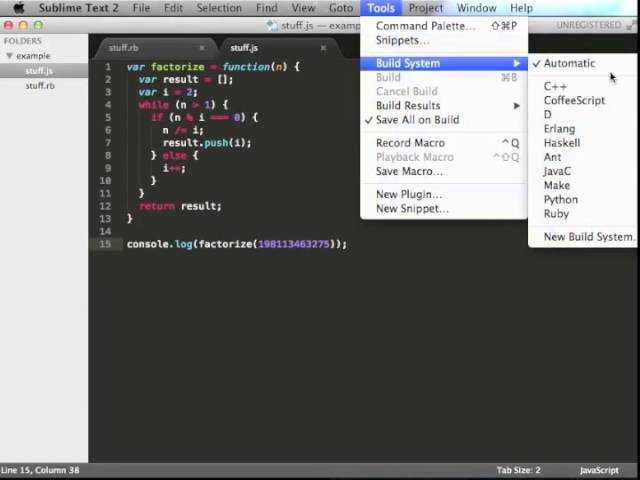Close the stuff.js tab with its x

pyautogui.click(x=323, y=48)
